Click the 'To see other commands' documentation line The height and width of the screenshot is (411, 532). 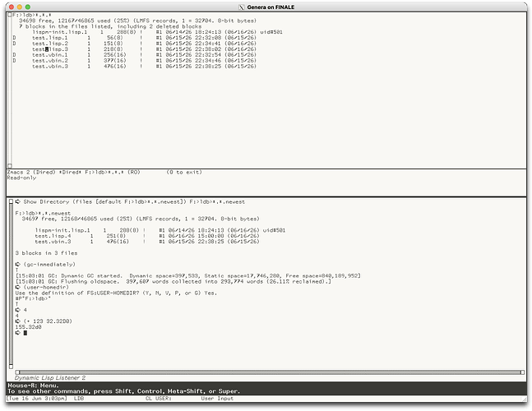coord(124,391)
